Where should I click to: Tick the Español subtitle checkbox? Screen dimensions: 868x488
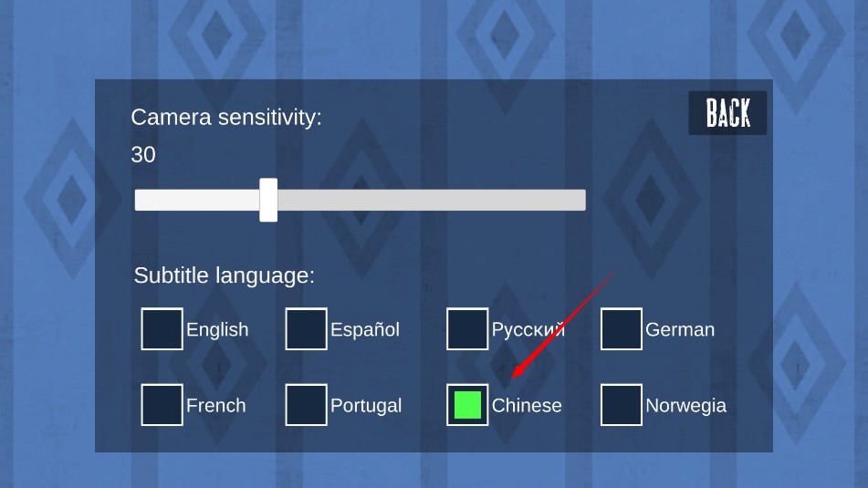click(306, 329)
